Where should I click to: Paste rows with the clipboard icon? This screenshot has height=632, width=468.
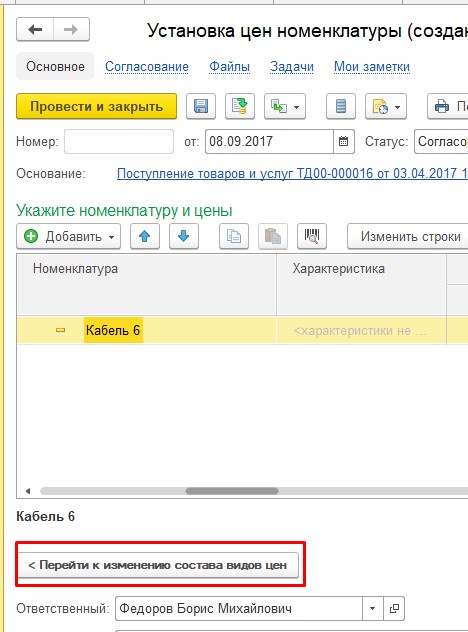pyautogui.click(x=273, y=236)
